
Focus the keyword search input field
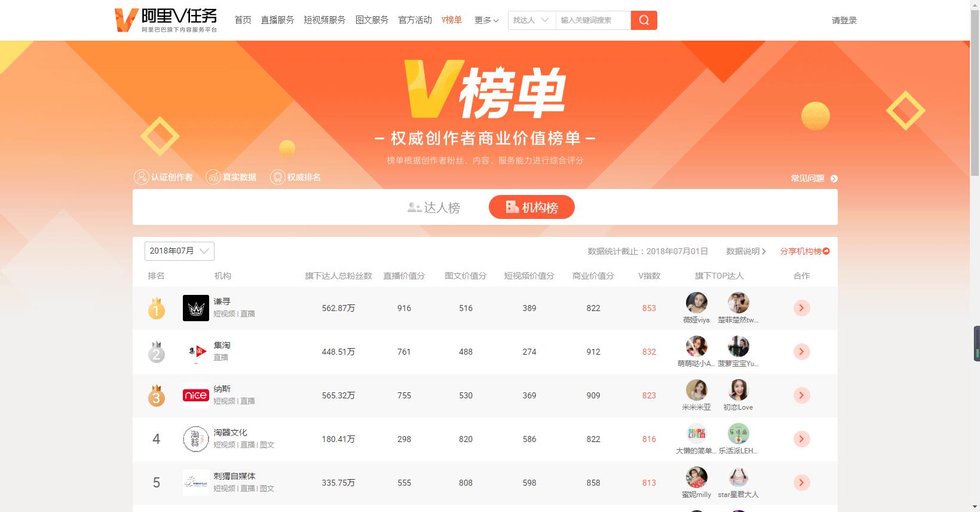[x=593, y=20]
